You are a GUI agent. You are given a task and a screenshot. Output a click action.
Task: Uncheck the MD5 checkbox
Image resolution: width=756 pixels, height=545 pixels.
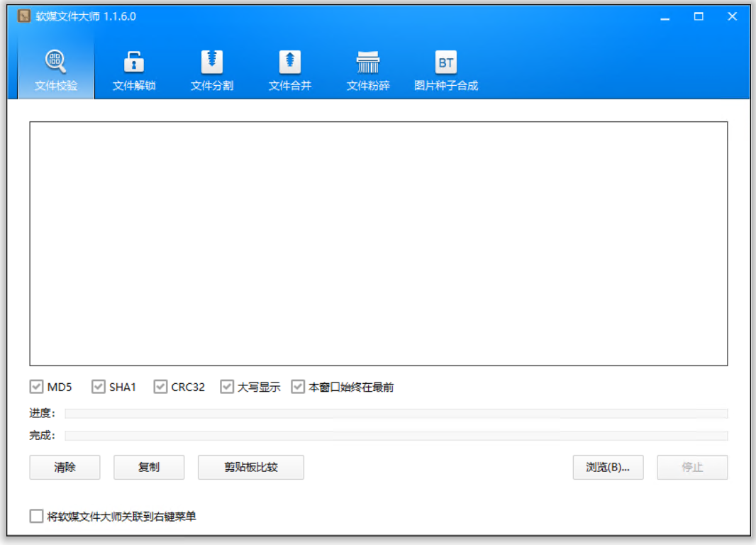(36, 387)
